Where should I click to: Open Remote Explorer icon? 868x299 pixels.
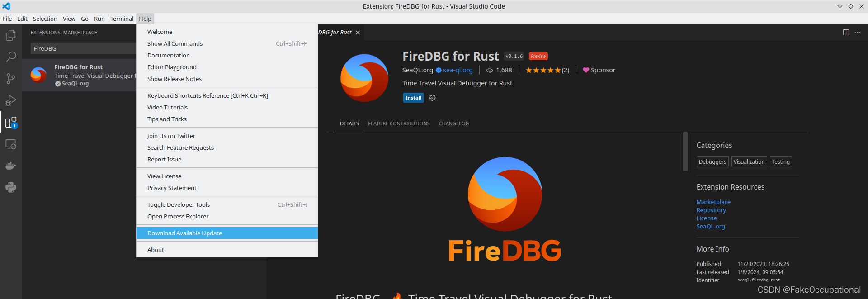point(11,144)
